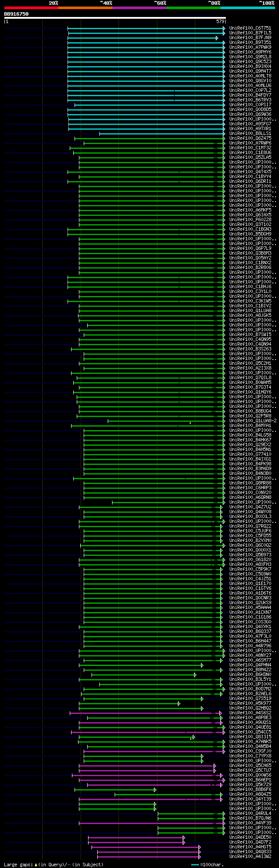
Task: Select hit label UniRef100_B3S263
Action: coord(250,349)
